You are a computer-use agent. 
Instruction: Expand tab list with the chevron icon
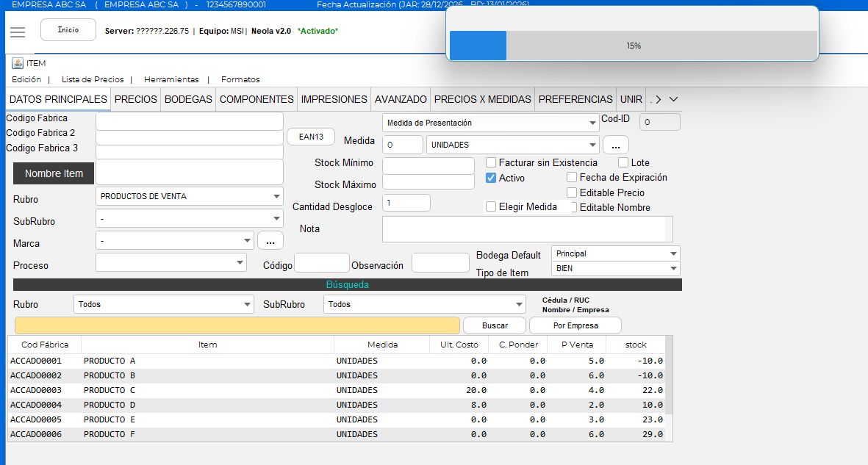pos(673,99)
